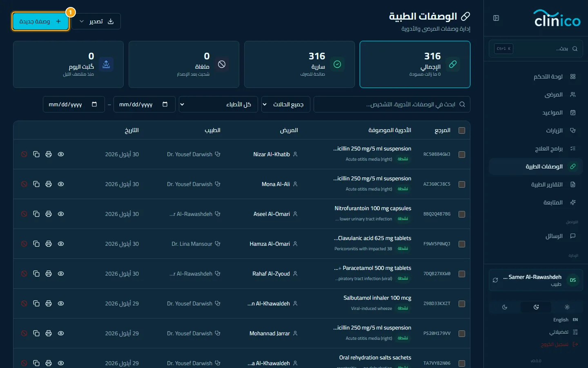Open appointments (المواعيد) in sidebar
This screenshot has height=368, width=588.
click(x=536, y=112)
